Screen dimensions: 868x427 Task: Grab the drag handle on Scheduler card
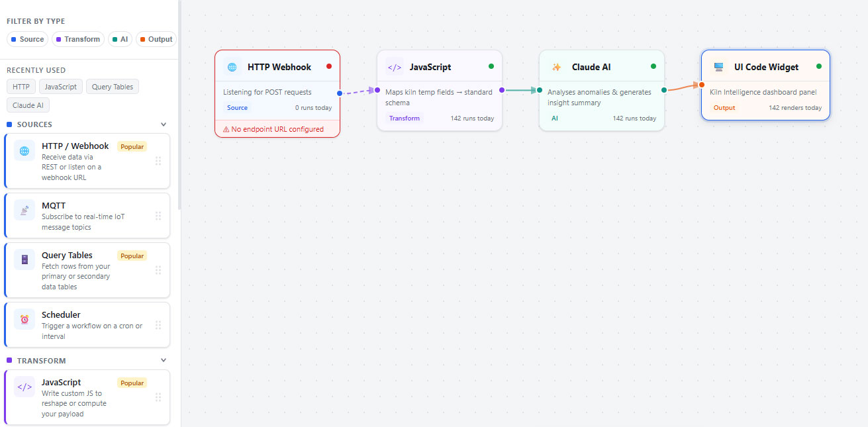click(158, 325)
